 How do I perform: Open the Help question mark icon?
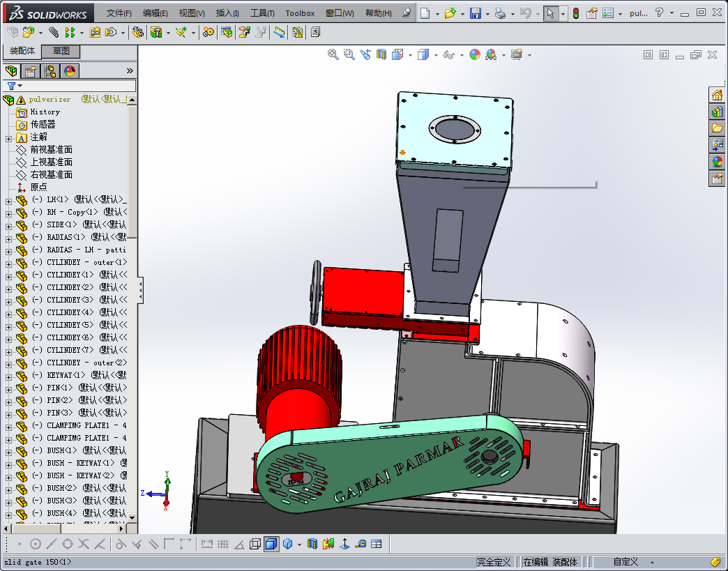659,13
